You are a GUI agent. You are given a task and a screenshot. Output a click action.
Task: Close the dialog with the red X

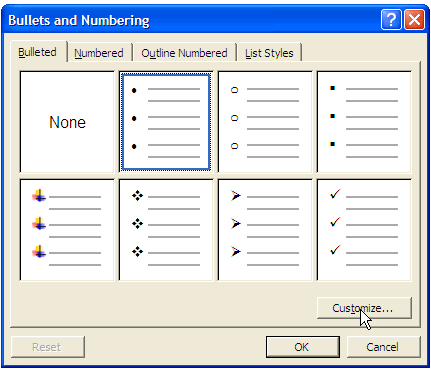coord(414,20)
